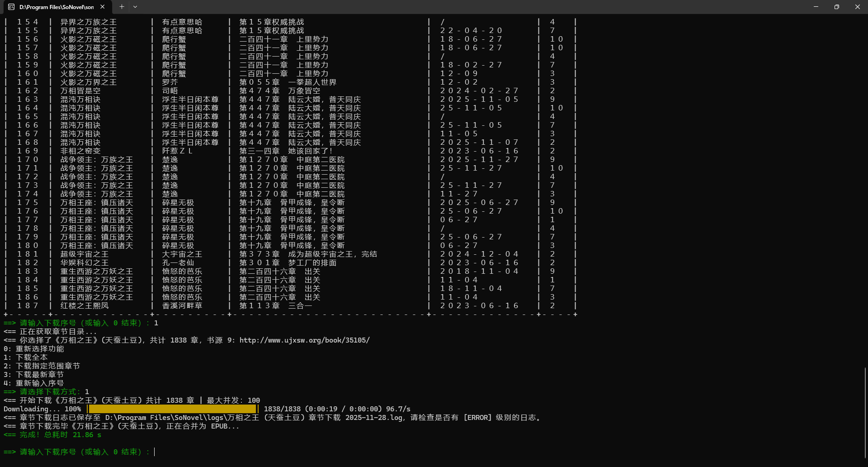Image resolution: width=868 pixels, height=467 pixels.
Task: Click the yellow download progress bar
Action: coord(172,409)
